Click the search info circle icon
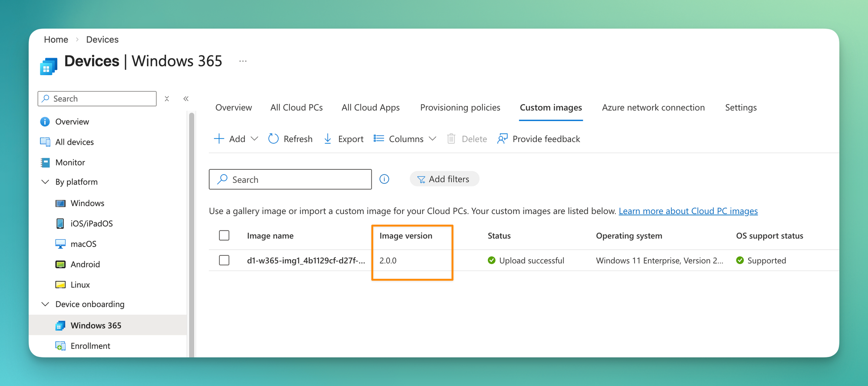Viewport: 868px width, 386px height. coord(385,179)
